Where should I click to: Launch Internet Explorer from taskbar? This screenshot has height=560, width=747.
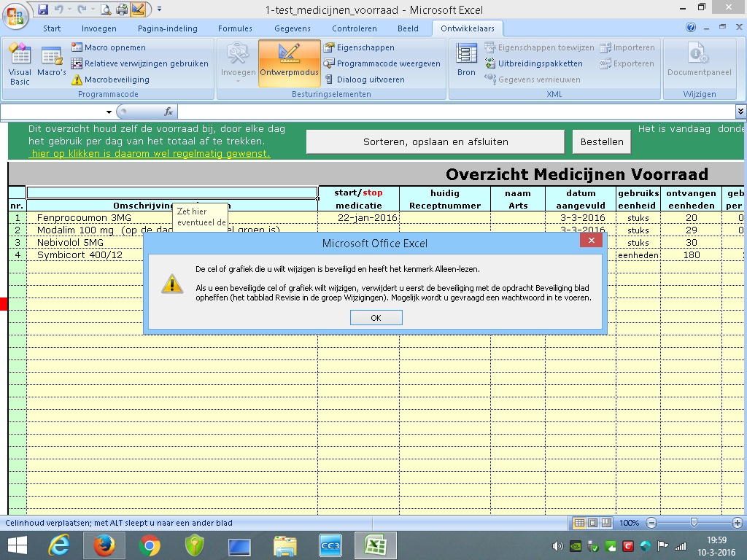pyautogui.click(x=59, y=545)
